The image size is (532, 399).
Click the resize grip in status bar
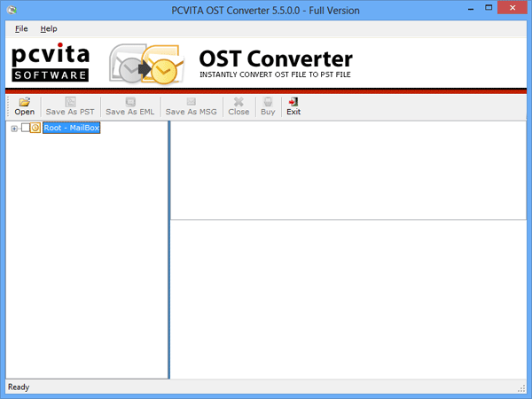click(x=522, y=388)
